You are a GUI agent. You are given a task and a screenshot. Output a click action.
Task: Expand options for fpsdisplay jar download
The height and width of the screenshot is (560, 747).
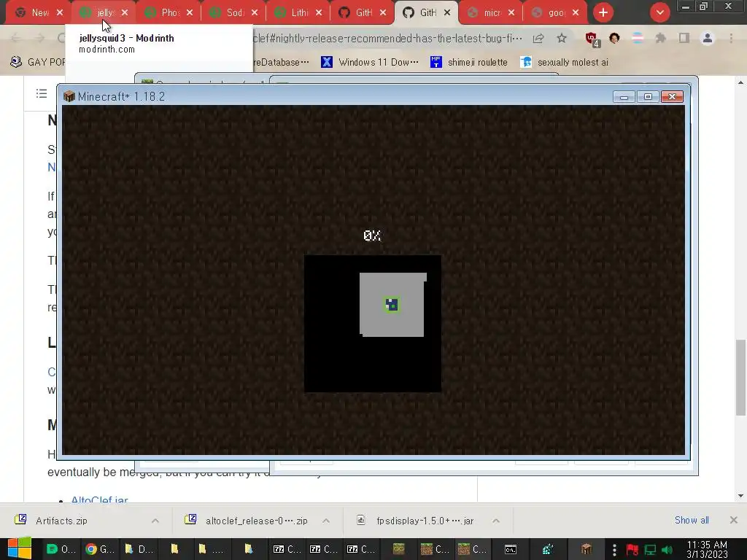pyautogui.click(x=496, y=521)
